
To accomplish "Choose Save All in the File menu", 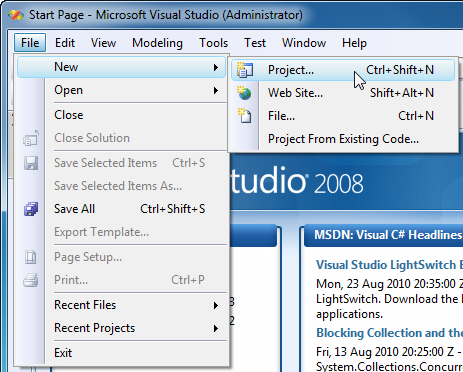I will click(x=122, y=209).
